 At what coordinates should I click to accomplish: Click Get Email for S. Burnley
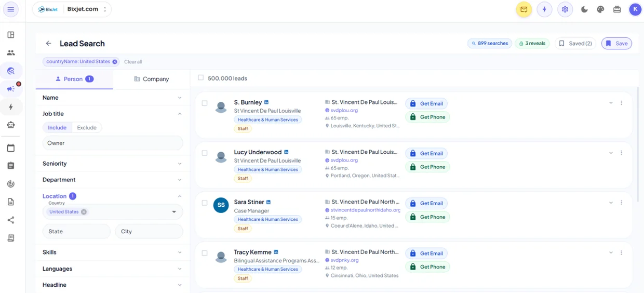click(x=427, y=103)
